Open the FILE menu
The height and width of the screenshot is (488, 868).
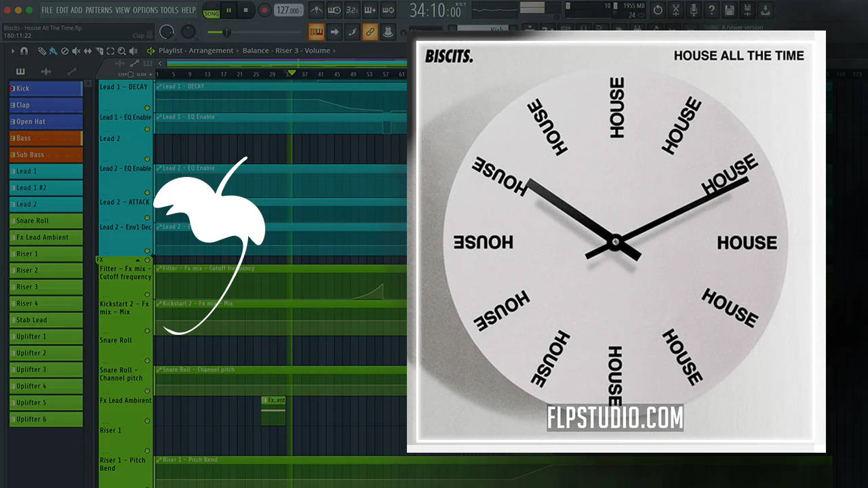pos(47,10)
